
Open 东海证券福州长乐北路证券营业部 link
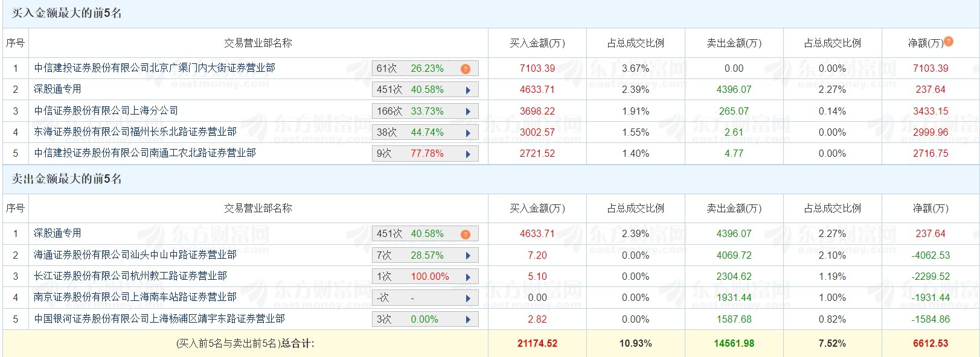coord(135,131)
